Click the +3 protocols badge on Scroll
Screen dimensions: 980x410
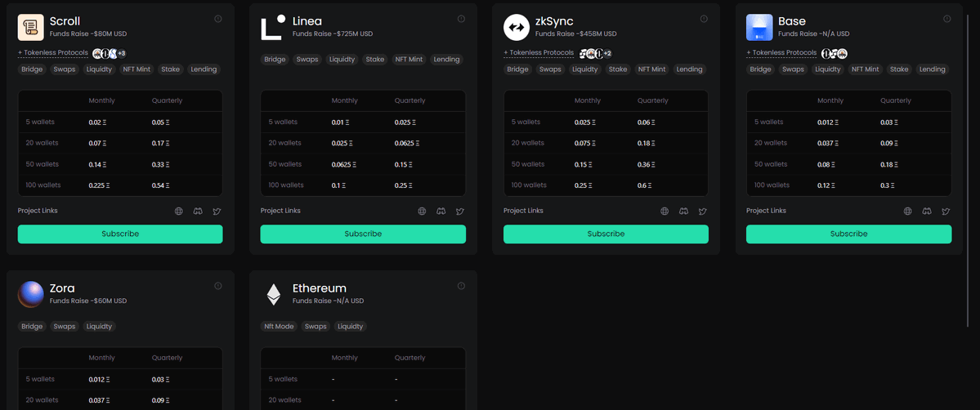(x=122, y=53)
